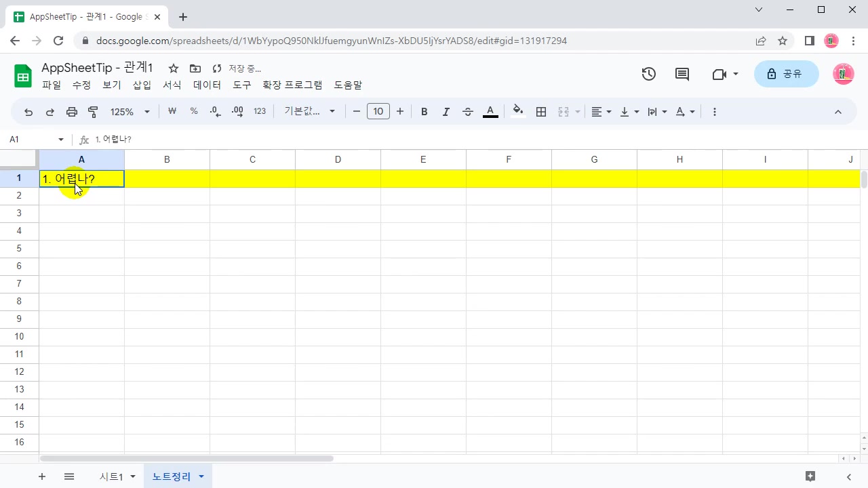
Task: Click the all sheets list icon
Action: [x=69, y=476]
